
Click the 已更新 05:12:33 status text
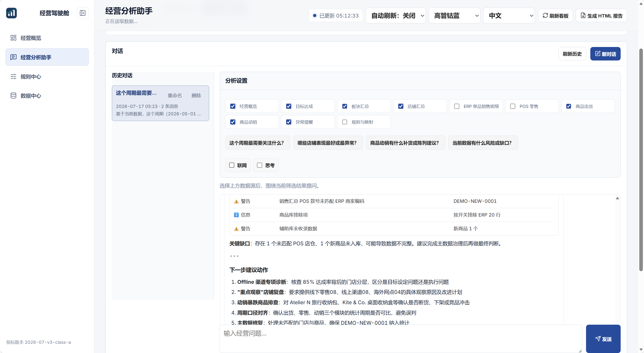(339, 16)
